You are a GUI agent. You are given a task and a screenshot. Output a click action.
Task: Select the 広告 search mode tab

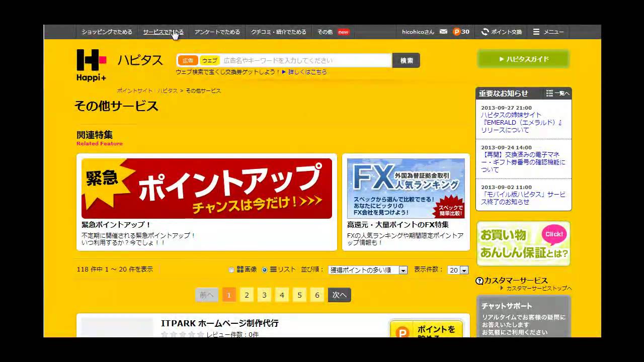(188, 60)
